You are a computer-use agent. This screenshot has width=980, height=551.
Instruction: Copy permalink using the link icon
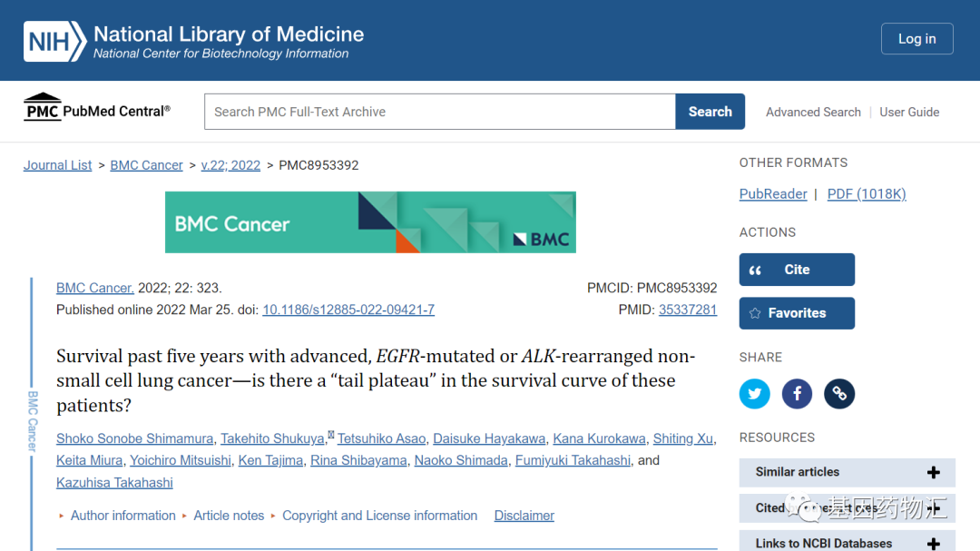(839, 393)
